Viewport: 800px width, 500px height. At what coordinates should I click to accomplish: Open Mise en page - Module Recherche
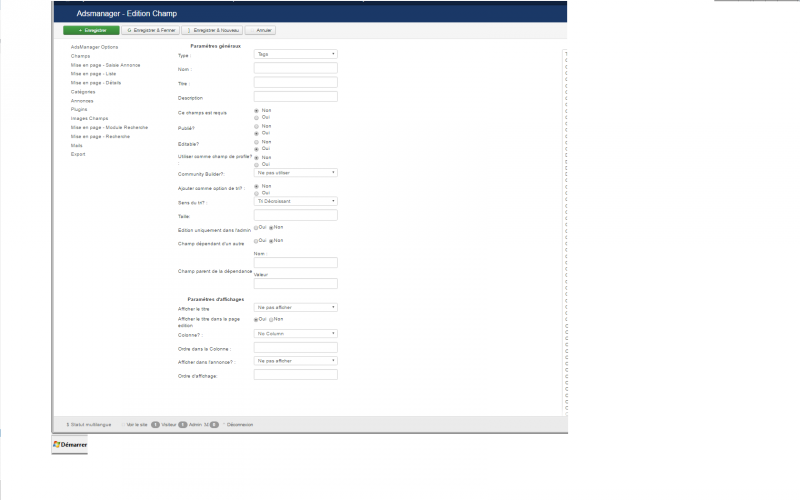coord(109,128)
